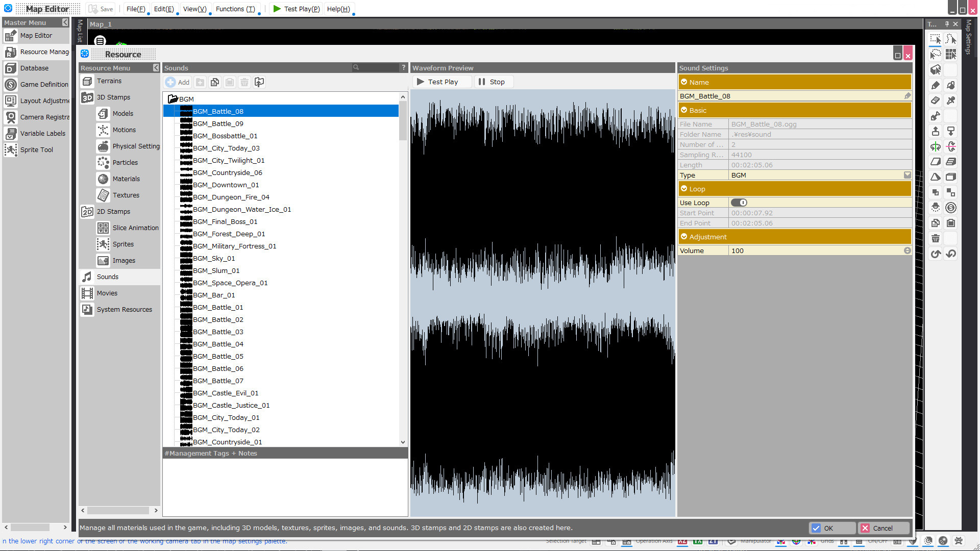Viewport: 980px width, 551px height.
Task: Select the Terrains resource category
Action: click(x=109, y=81)
